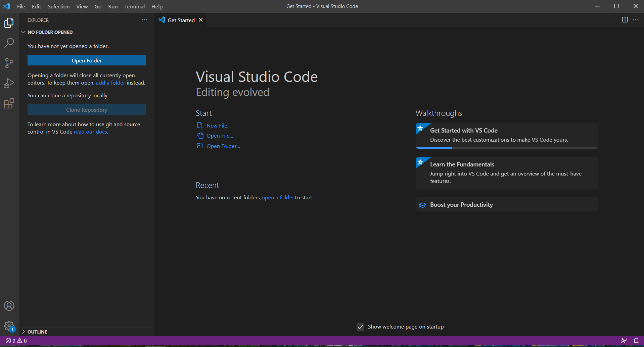644x347 pixels.
Task: Minimize the VS Code window
Action: [597, 6]
